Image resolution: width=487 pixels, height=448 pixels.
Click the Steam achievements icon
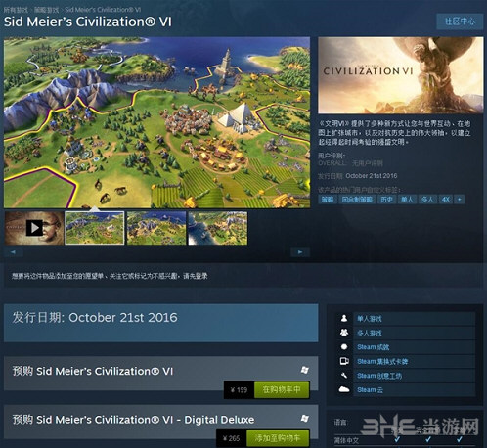(x=344, y=347)
